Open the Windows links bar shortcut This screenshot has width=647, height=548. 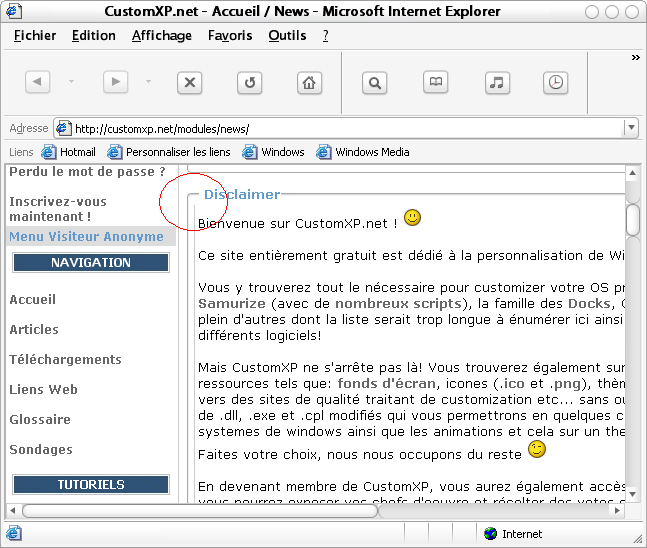tap(273, 152)
